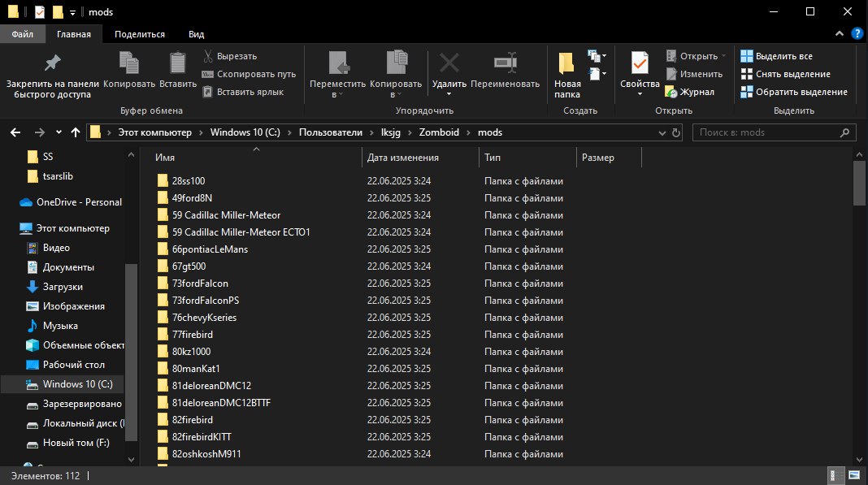868x485 pixels.
Task: Open Музыка in navigation pane
Action: pyautogui.click(x=52, y=326)
